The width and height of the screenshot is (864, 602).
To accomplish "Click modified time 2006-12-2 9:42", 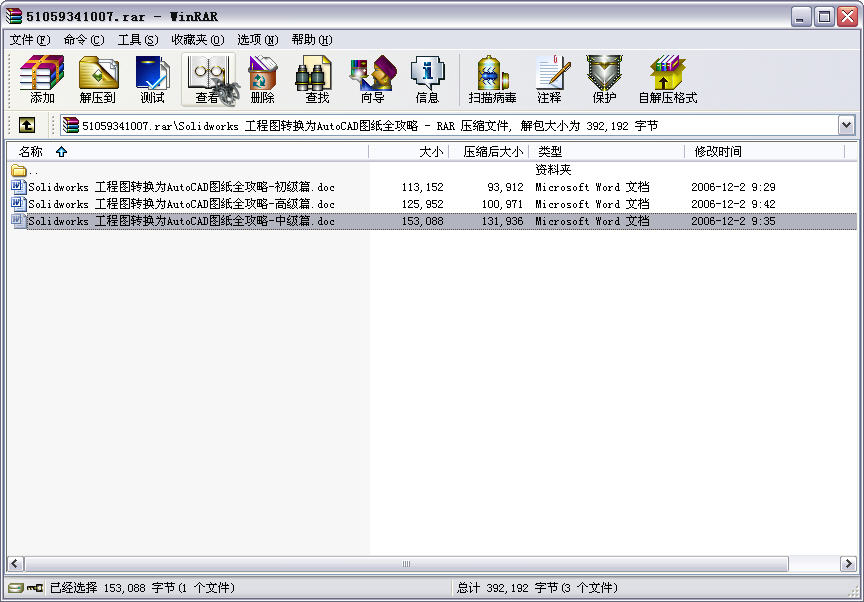I will point(733,204).
